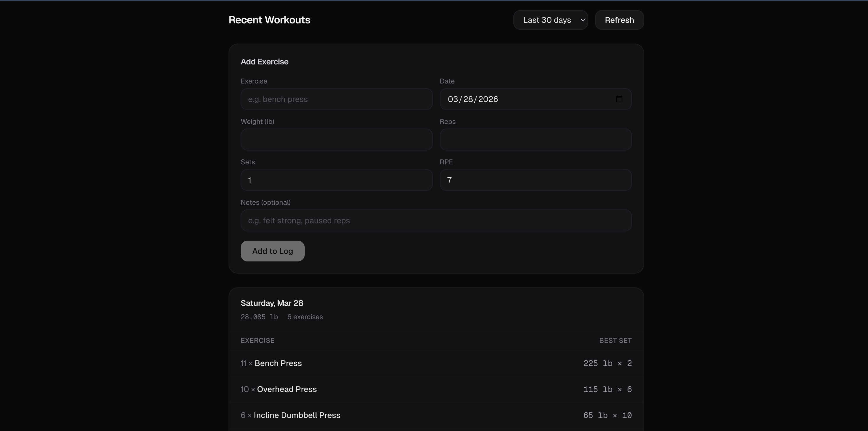This screenshot has height=431, width=868.
Task: Click the Saturday, Mar 28 workout header
Action: tap(272, 303)
